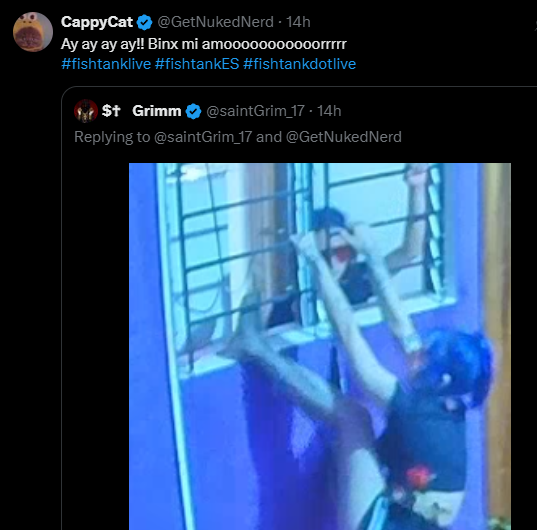Viewport: 537px width, 530px height.
Task: Open the @saintGrim_17 handle in quoted tweet
Action: (x=255, y=111)
